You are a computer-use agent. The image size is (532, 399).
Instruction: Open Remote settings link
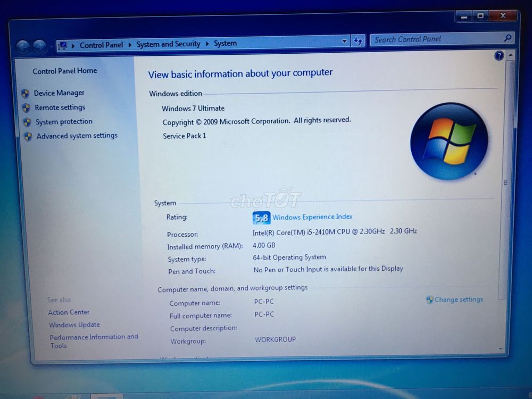[x=60, y=107]
